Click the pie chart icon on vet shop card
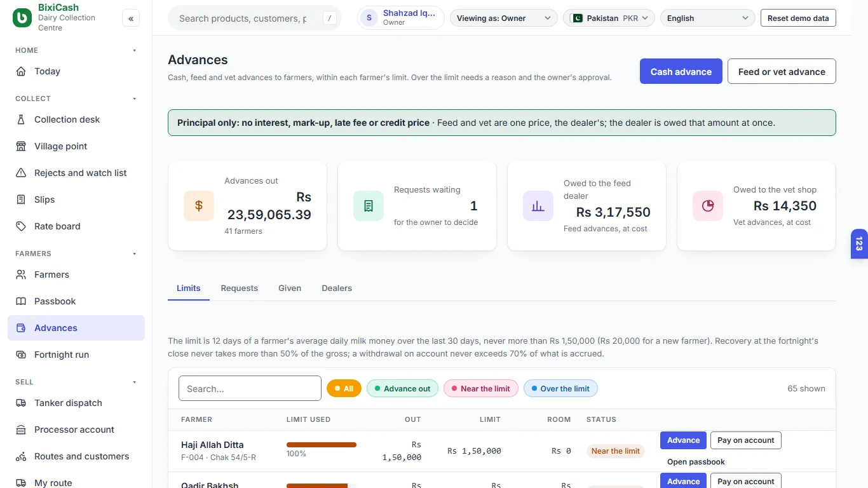The image size is (868, 488). [x=708, y=206]
